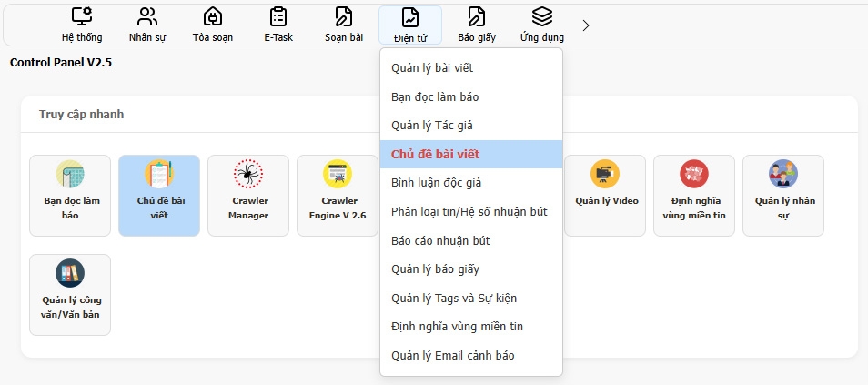The width and height of the screenshot is (868, 385).
Task: Open Quản lý công văn/Văn bản tile
Action: 70,295
